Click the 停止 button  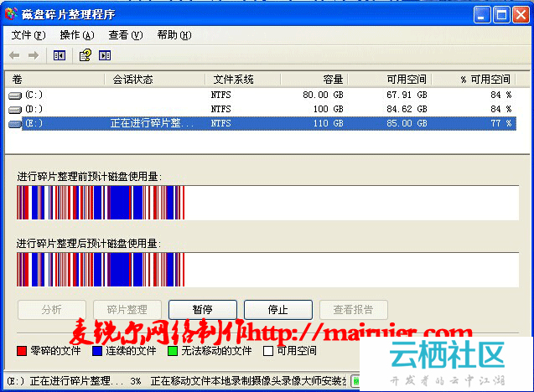(x=278, y=310)
